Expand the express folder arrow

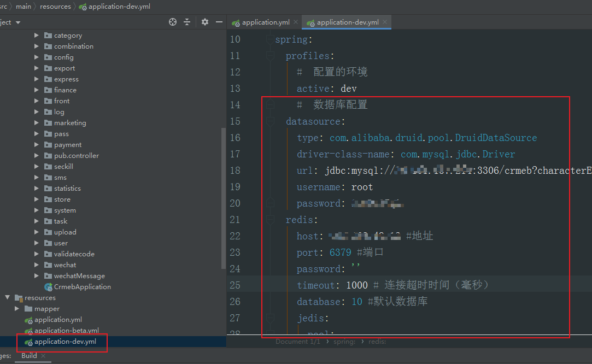37,79
